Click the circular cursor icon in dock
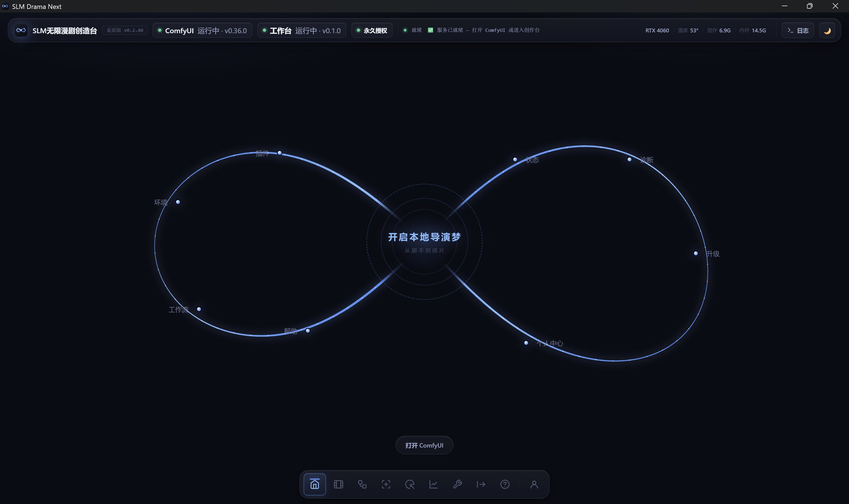 point(410,484)
